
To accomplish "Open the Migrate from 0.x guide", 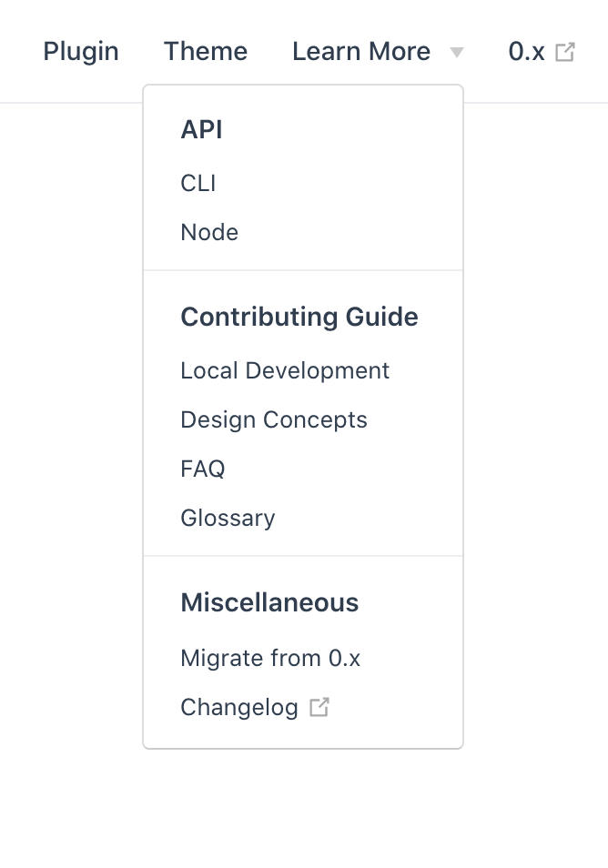I will (x=269, y=658).
